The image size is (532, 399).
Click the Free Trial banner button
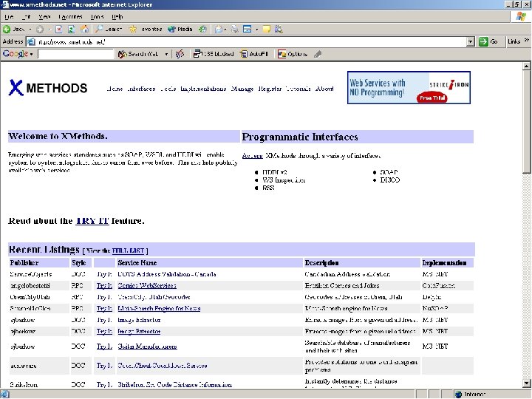click(432, 98)
